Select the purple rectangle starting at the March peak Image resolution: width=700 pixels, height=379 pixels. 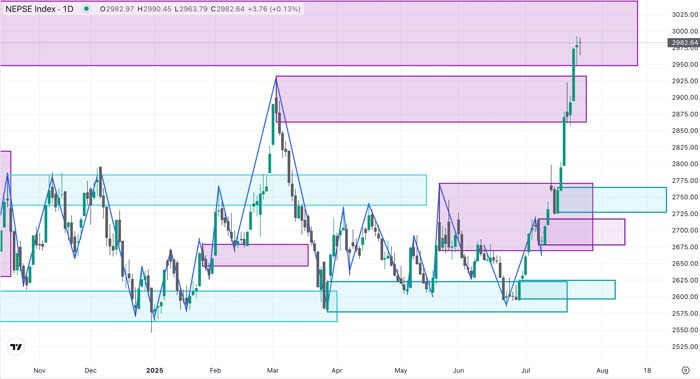[x=431, y=99]
